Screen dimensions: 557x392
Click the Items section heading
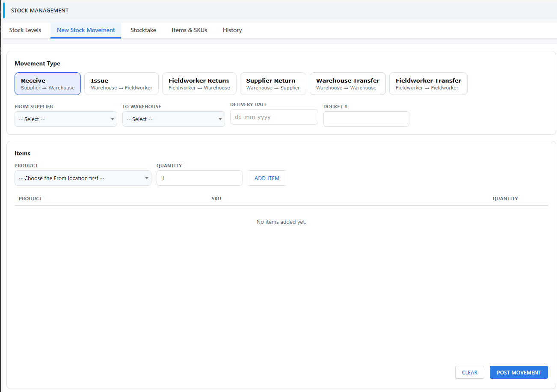click(x=23, y=153)
